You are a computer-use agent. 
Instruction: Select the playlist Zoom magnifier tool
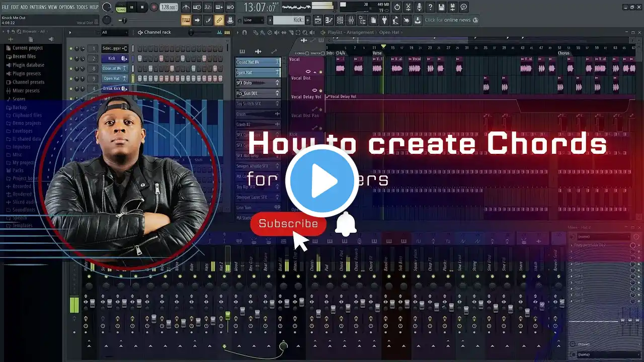click(305, 32)
